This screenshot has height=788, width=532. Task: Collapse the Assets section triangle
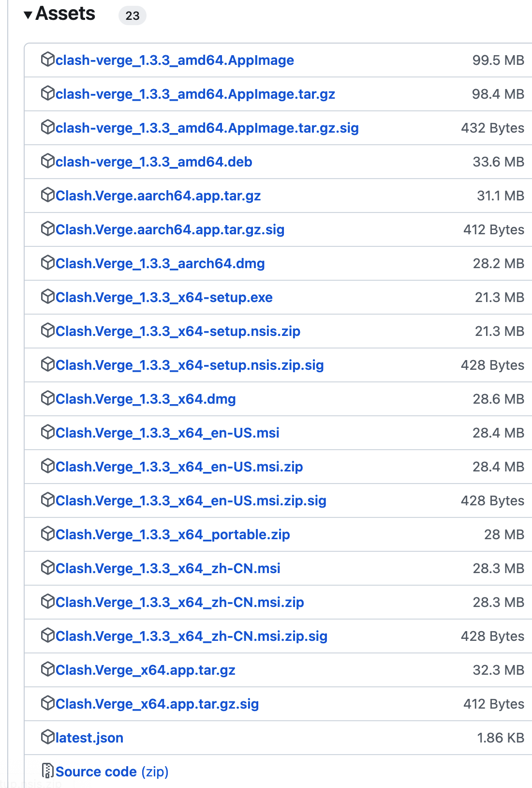pos(28,15)
